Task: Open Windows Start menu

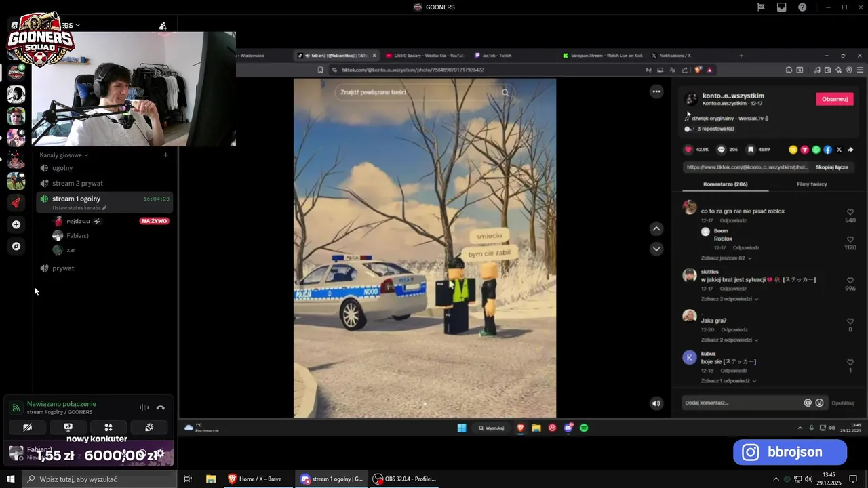Action: pyautogui.click(x=11, y=479)
